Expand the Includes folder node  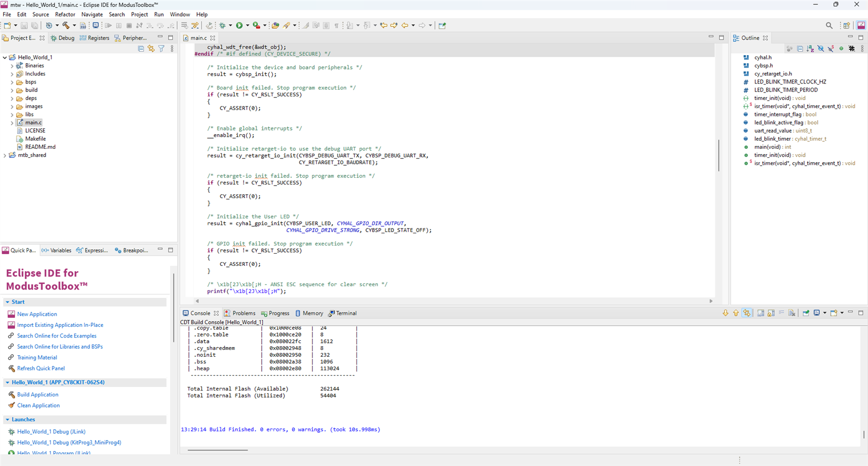(x=12, y=74)
